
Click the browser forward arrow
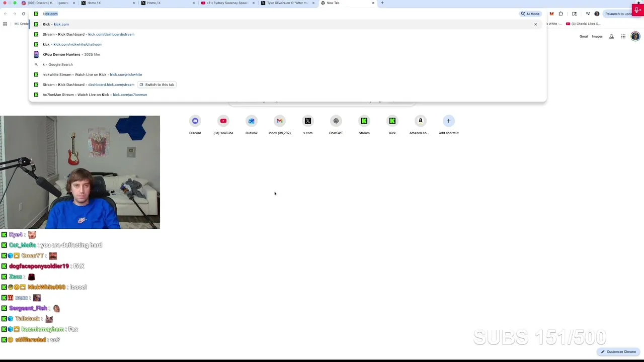[x=15, y=14]
